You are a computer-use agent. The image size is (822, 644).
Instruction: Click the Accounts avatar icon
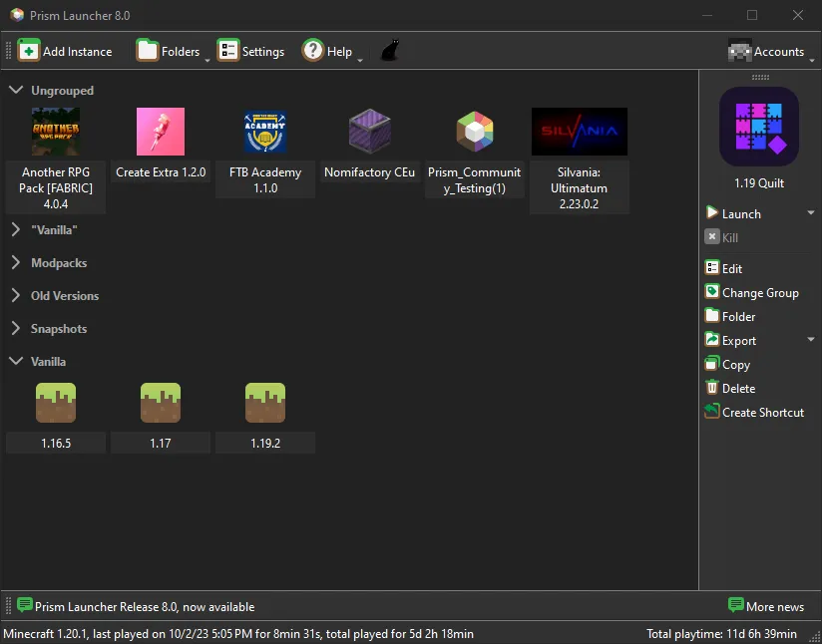[x=739, y=51]
